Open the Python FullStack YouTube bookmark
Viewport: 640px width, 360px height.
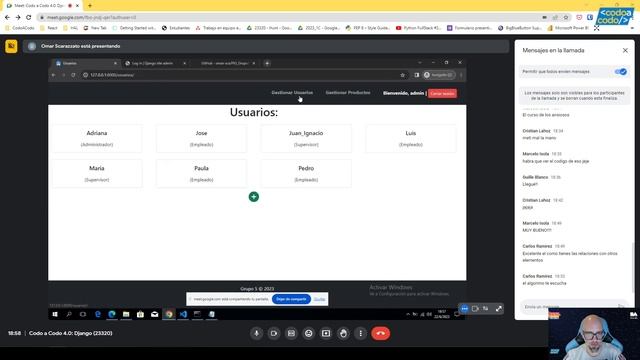419,28
